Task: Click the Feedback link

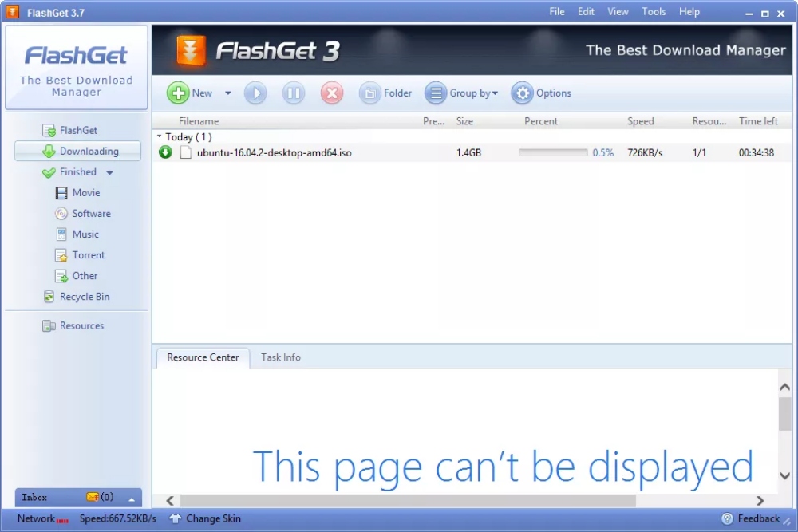Action: (750, 518)
